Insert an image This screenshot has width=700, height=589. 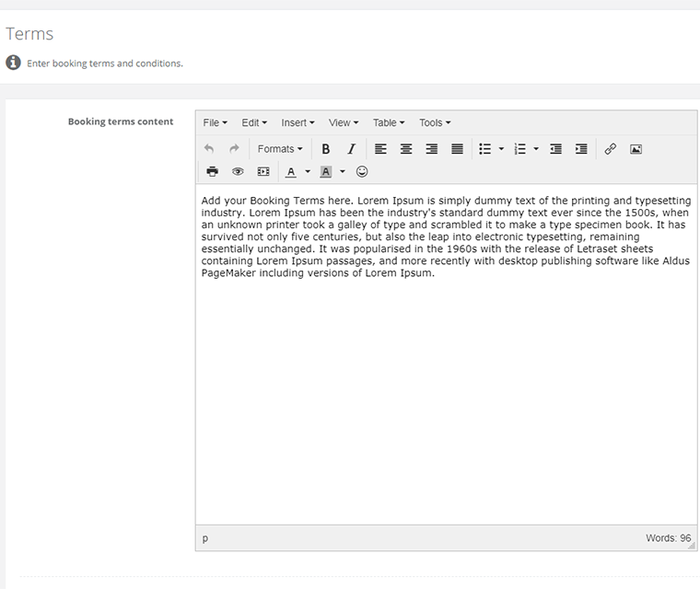(x=636, y=149)
